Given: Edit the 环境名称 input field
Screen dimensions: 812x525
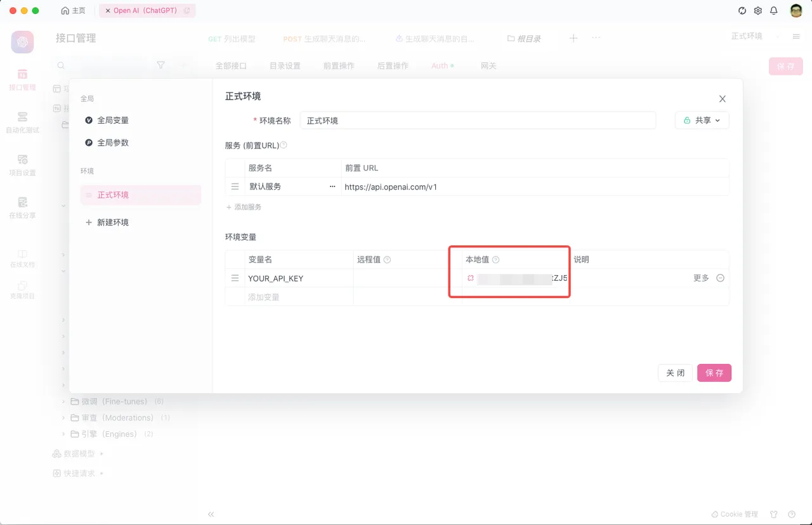Looking at the screenshot, I should click(478, 120).
